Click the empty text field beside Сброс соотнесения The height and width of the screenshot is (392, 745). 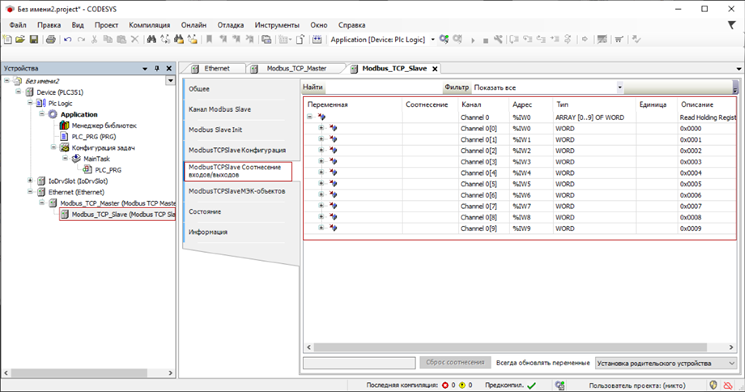click(359, 363)
